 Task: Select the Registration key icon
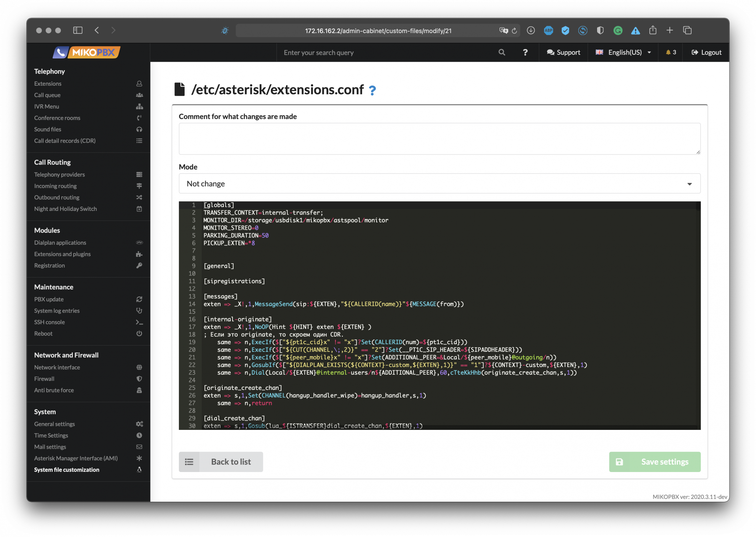pos(139,265)
